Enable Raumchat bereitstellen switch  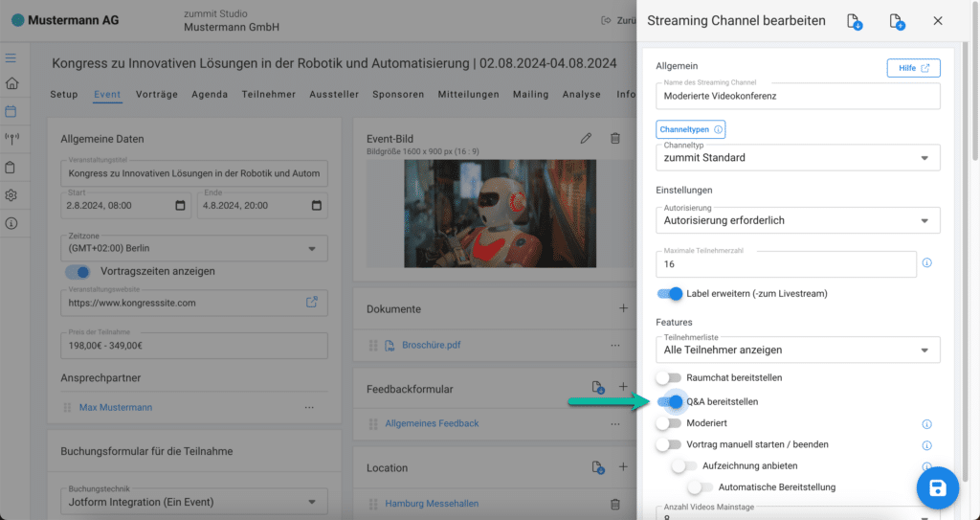pyautogui.click(x=669, y=378)
